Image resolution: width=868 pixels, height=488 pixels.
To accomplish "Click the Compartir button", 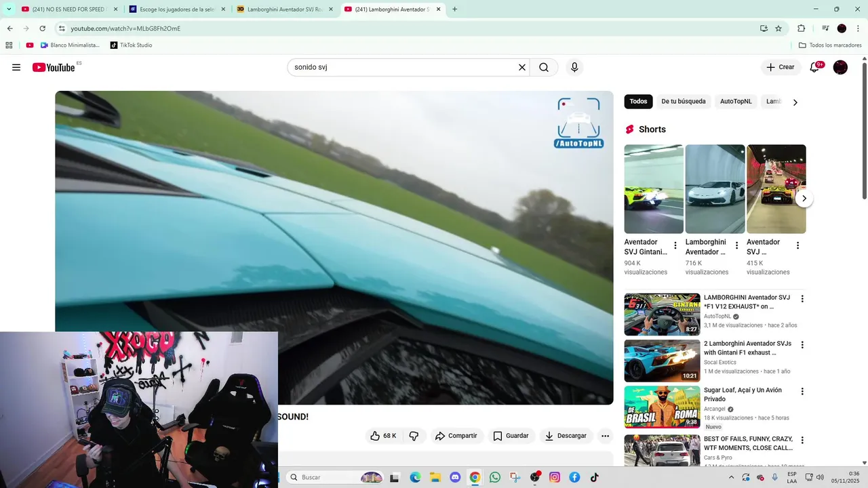I will click(456, 436).
